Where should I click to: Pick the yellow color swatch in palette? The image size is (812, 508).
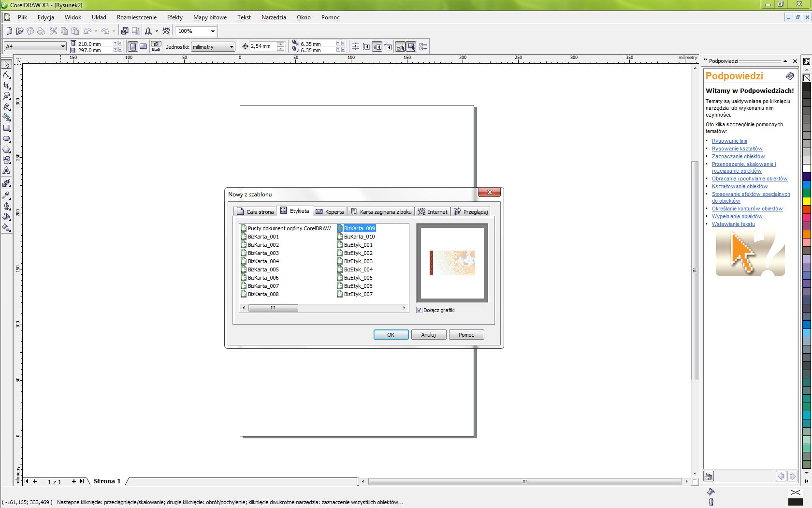807,201
